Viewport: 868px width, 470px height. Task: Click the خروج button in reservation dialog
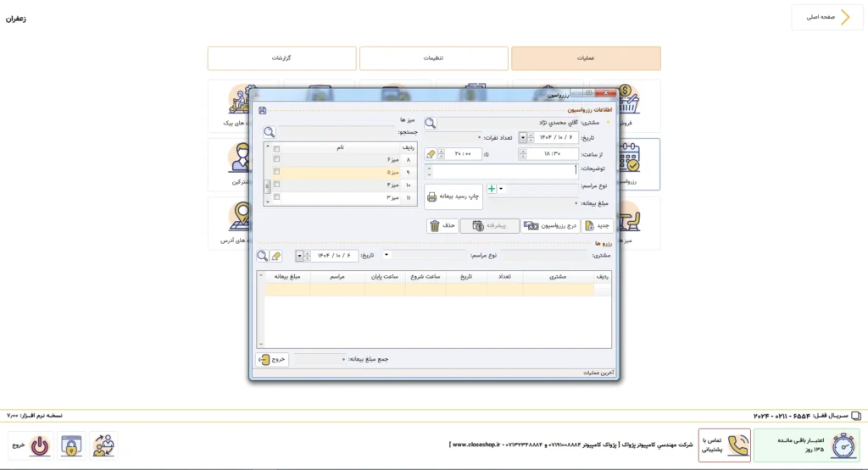(272, 359)
